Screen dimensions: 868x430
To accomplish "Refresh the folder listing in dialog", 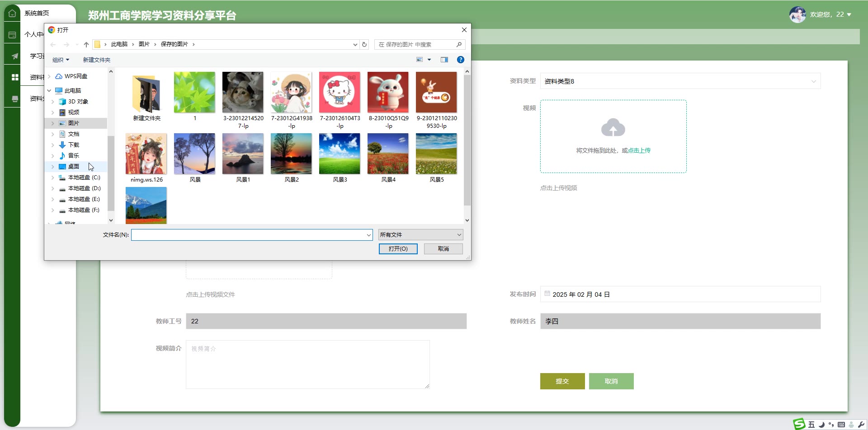I will click(364, 44).
